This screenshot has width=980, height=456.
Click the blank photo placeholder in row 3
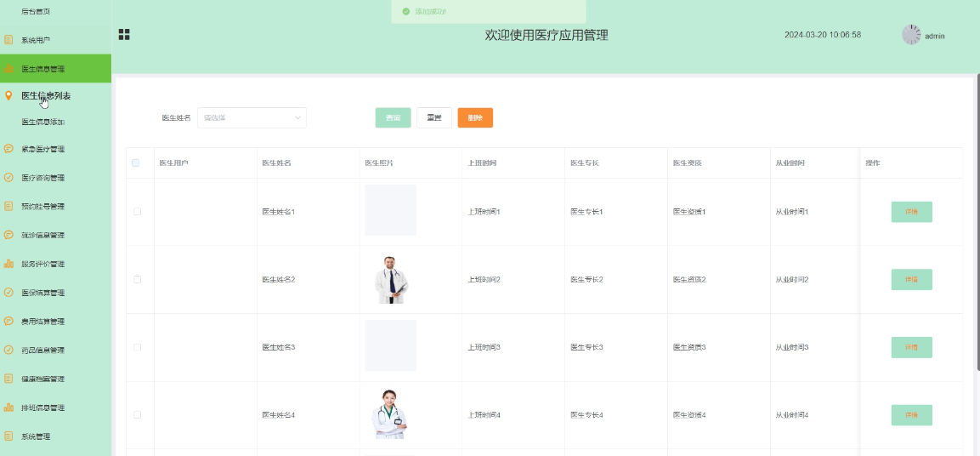pyautogui.click(x=391, y=345)
